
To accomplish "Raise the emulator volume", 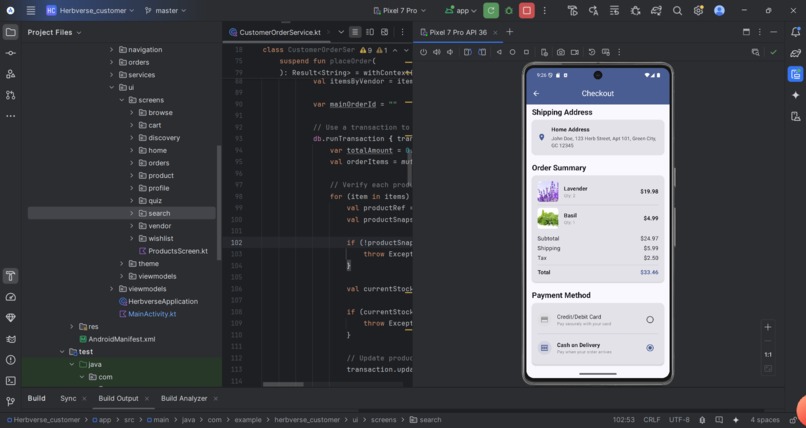I will pos(436,52).
